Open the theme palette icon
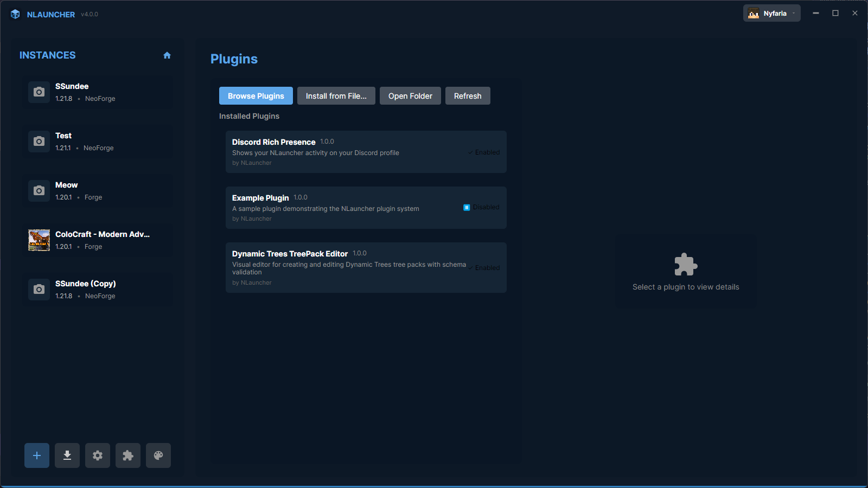 point(158,455)
